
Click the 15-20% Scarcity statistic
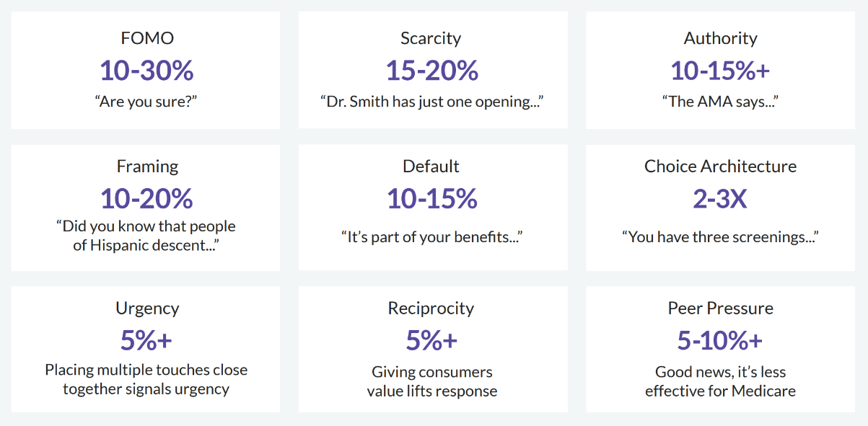coord(431,70)
